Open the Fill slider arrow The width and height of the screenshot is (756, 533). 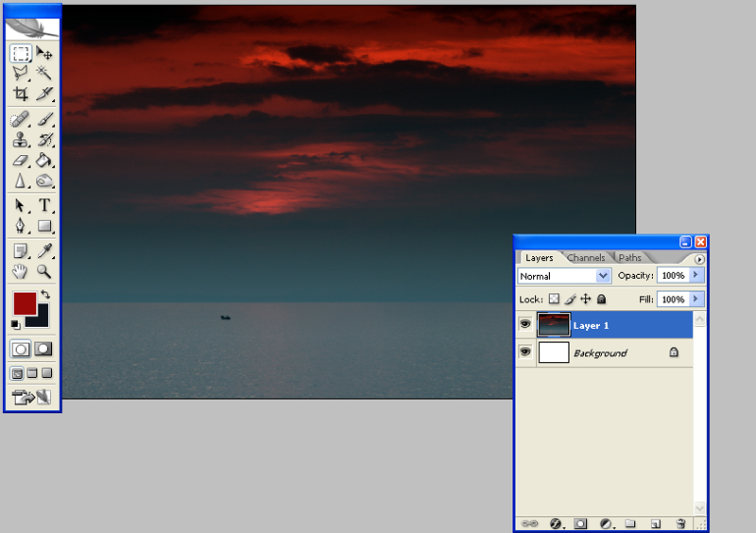(x=696, y=299)
